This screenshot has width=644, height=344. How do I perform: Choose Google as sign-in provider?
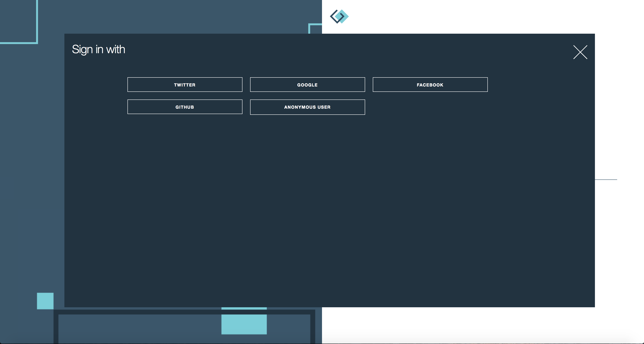pos(307,85)
